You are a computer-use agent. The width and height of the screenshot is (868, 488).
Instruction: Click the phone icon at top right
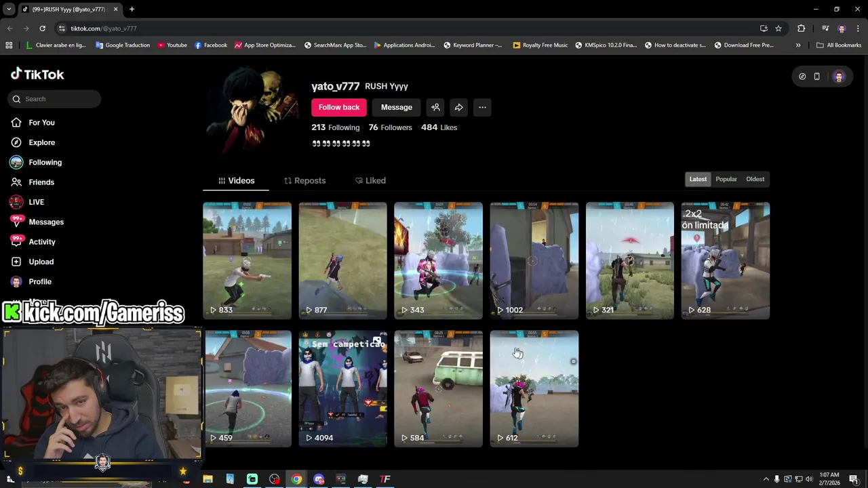pos(817,77)
